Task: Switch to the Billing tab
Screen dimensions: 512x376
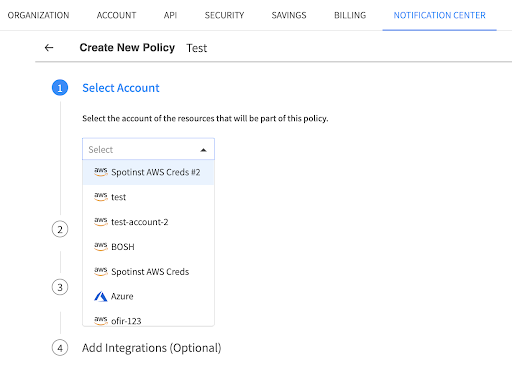Action: (x=350, y=15)
